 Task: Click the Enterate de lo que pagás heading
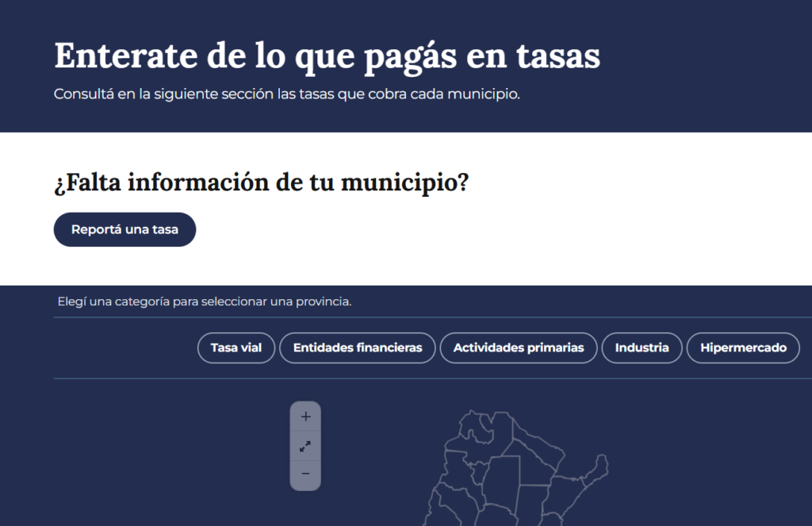tap(327, 56)
